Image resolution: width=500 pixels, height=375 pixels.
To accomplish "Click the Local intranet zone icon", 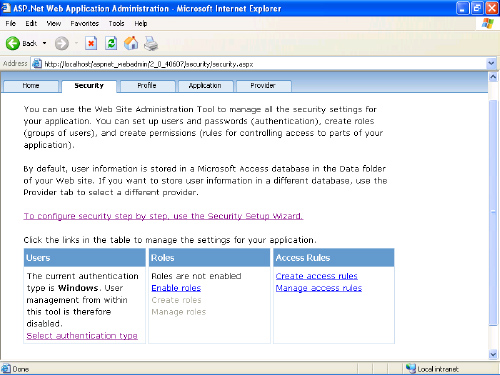I will [x=411, y=368].
